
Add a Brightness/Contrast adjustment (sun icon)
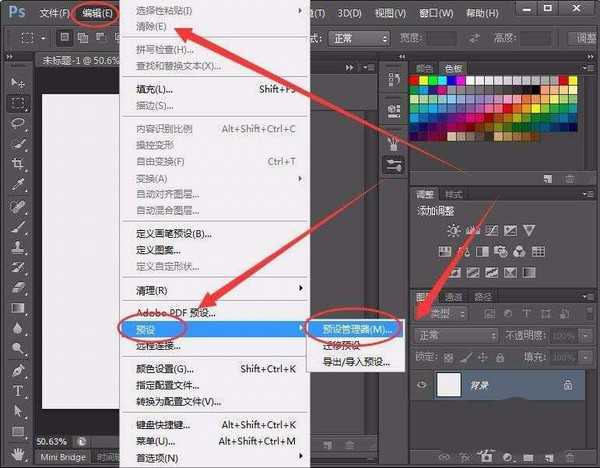[455, 230]
